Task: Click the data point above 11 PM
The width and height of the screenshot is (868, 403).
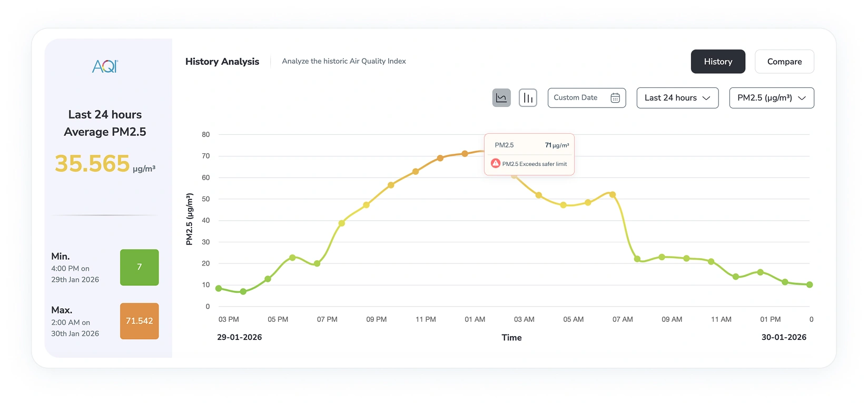Action: 416,171
